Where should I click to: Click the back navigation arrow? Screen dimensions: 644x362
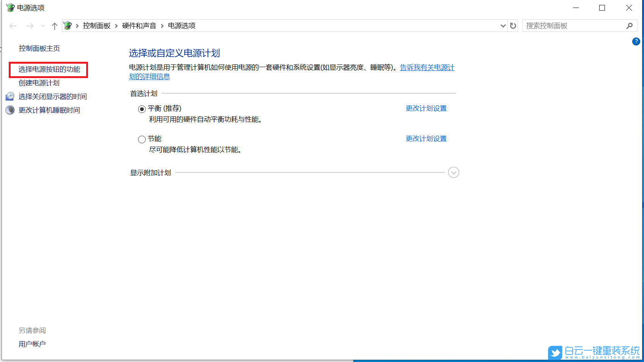pyautogui.click(x=13, y=25)
